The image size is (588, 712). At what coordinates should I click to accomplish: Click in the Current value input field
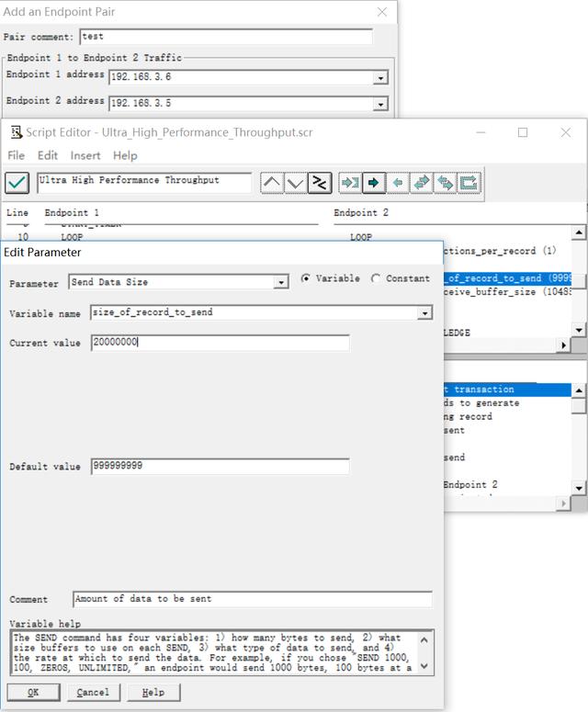[220, 343]
